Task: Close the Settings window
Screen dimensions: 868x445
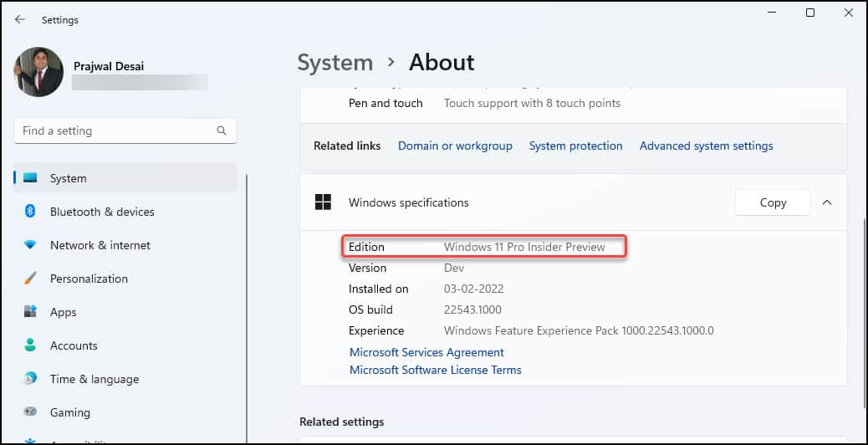Action: (848, 13)
